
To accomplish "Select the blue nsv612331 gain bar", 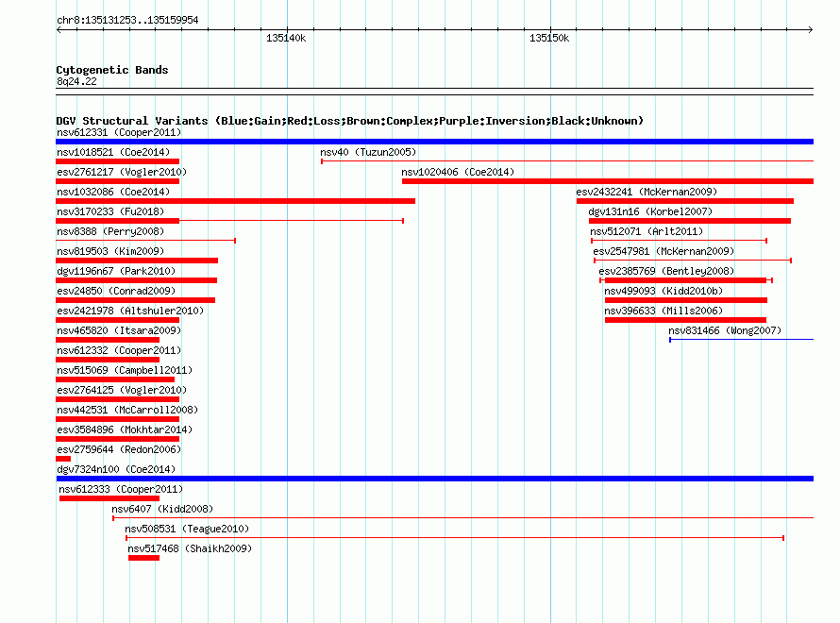I will click(x=434, y=142).
